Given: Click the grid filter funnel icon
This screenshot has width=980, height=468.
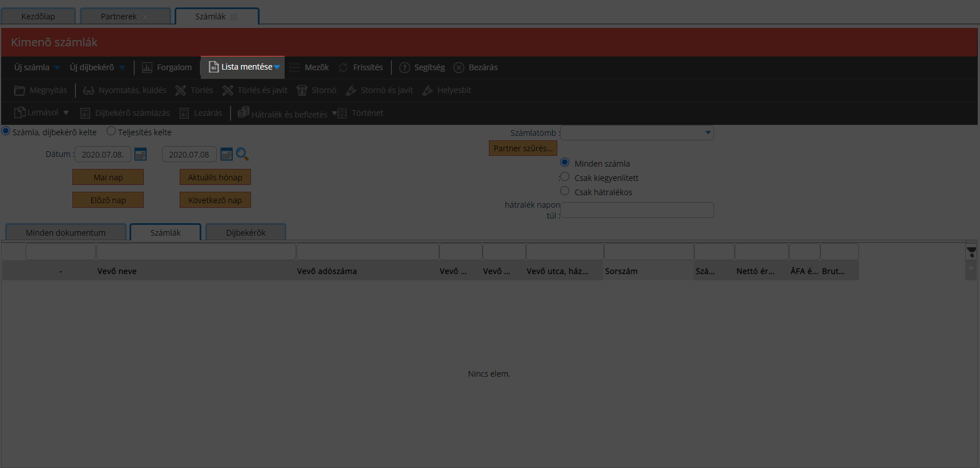Looking at the screenshot, I should pyautogui.click(x=971, y=252).
